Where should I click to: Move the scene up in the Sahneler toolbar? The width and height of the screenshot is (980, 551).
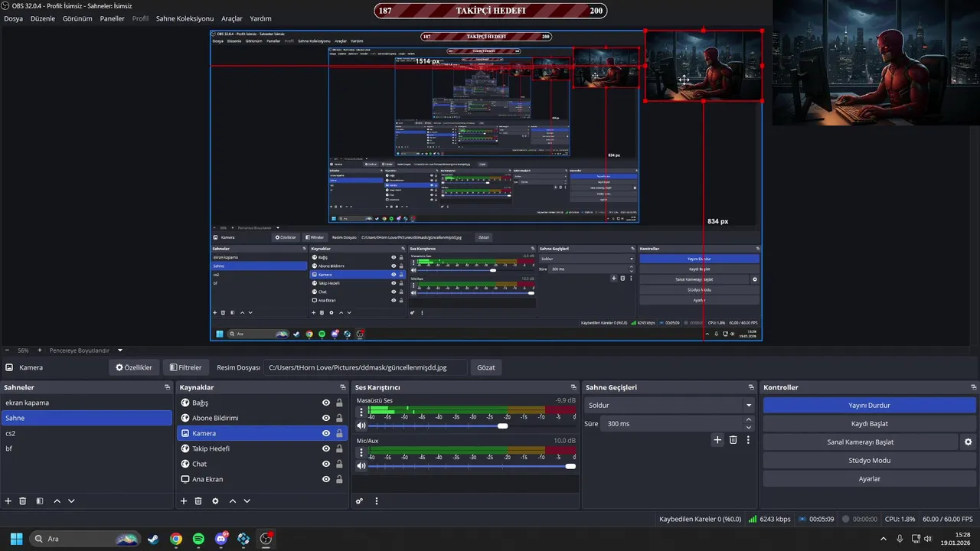tap(57, 501)
